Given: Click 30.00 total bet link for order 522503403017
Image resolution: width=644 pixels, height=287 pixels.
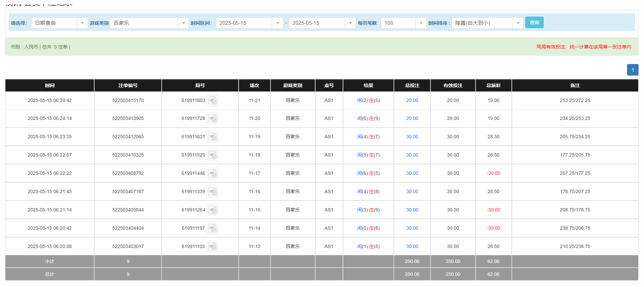Looking at the screenshot, I should pyautogui.click(x=412, y=247).
